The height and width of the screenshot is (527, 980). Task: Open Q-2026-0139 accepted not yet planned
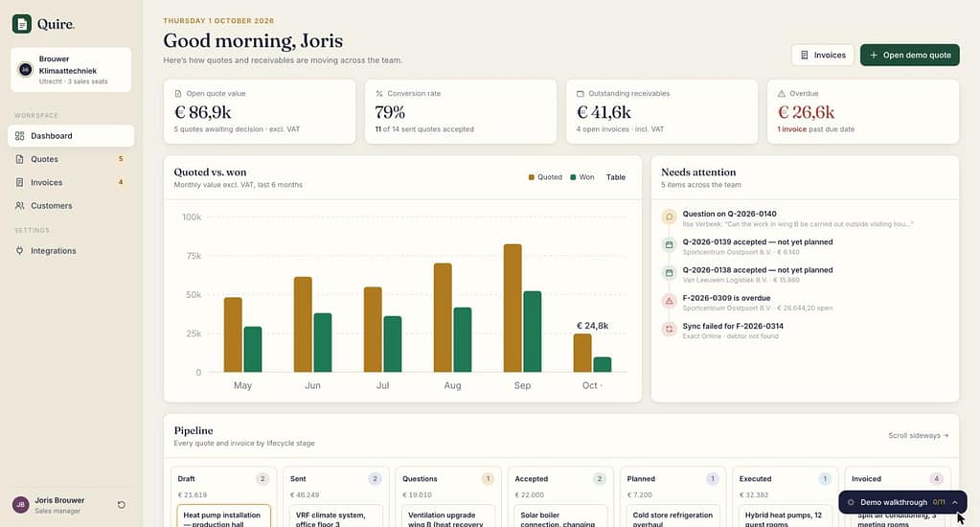pos(805,245)
